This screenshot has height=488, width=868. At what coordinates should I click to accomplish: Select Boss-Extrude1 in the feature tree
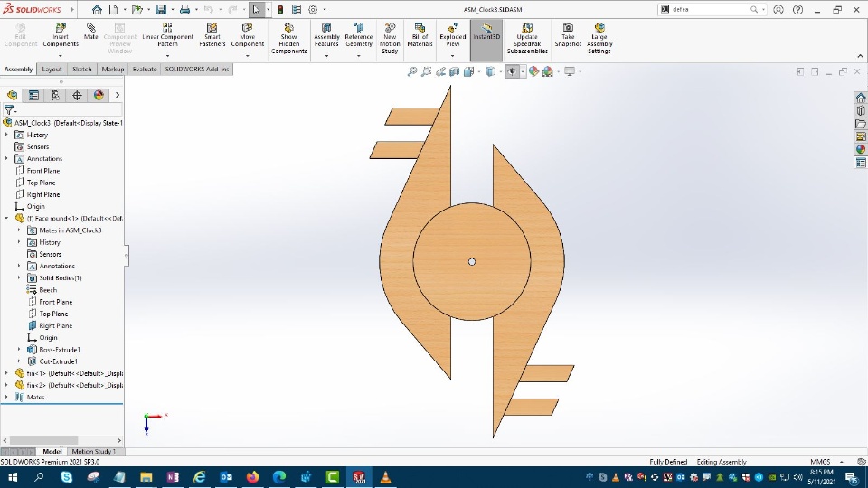pyautogui.click(x=59, y=350)
